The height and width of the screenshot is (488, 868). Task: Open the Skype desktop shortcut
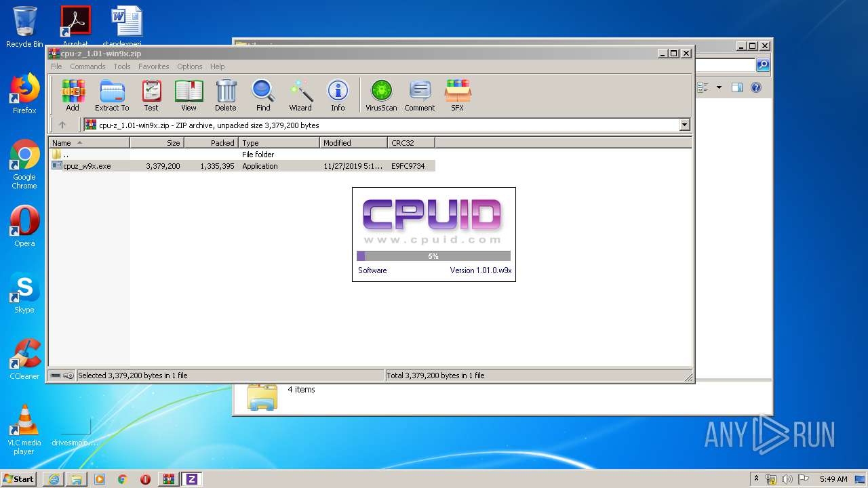click(24, 293)
